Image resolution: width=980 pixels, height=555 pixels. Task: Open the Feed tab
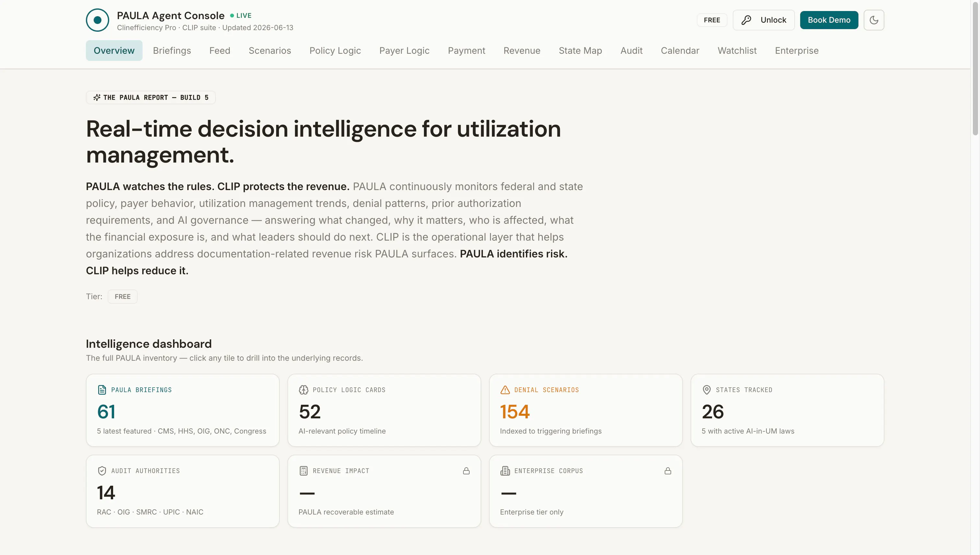click(x=220, y=51)
